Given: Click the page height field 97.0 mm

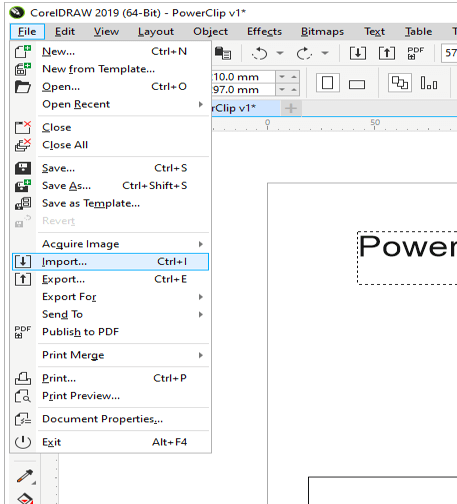Looking at the screenshot, I should [x=243, y=90].
